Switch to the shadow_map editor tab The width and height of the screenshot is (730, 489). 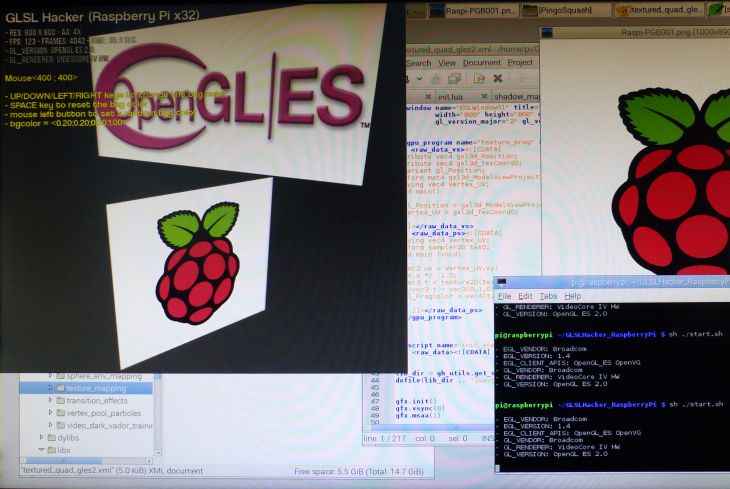[516, 96]
